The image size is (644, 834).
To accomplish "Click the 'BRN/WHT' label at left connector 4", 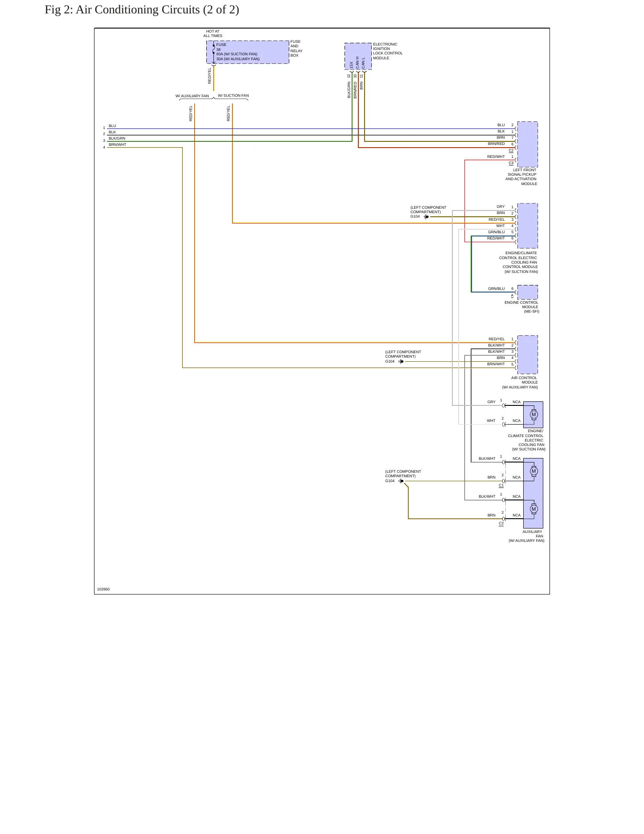I will [117, 145].
